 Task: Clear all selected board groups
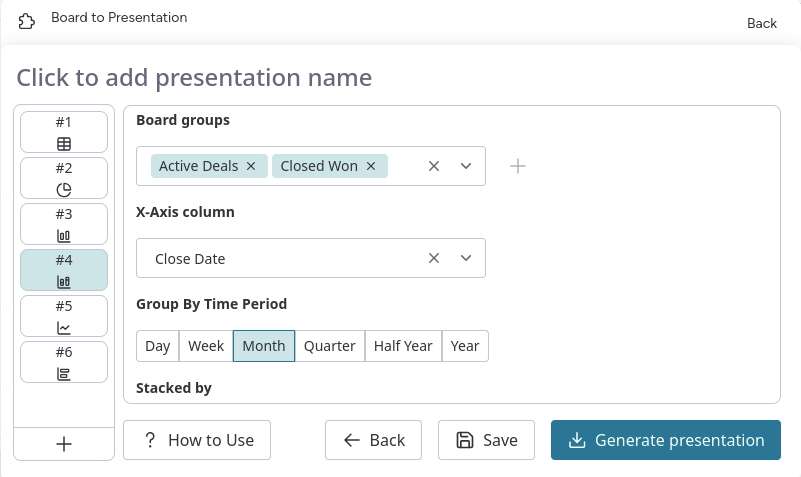(434, 166)
